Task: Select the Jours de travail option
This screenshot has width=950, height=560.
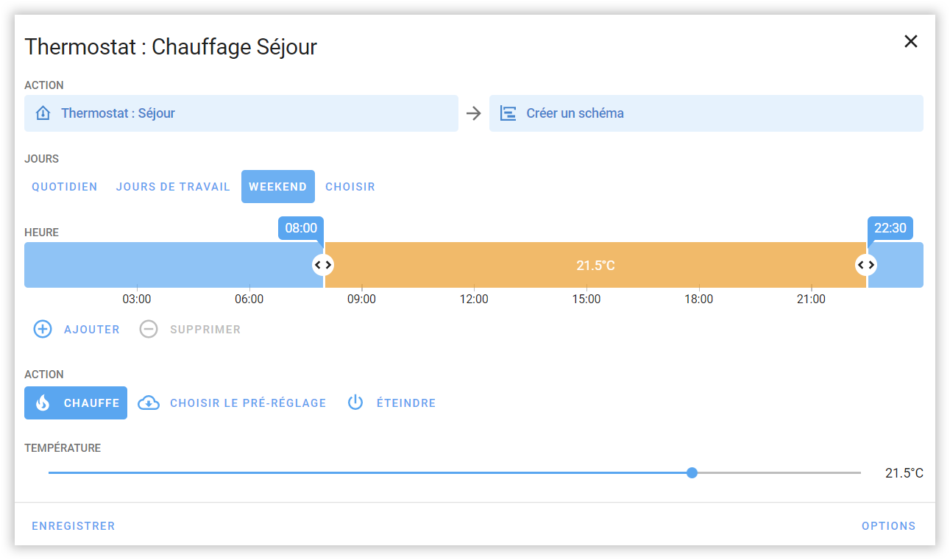Action: (173, 187)
